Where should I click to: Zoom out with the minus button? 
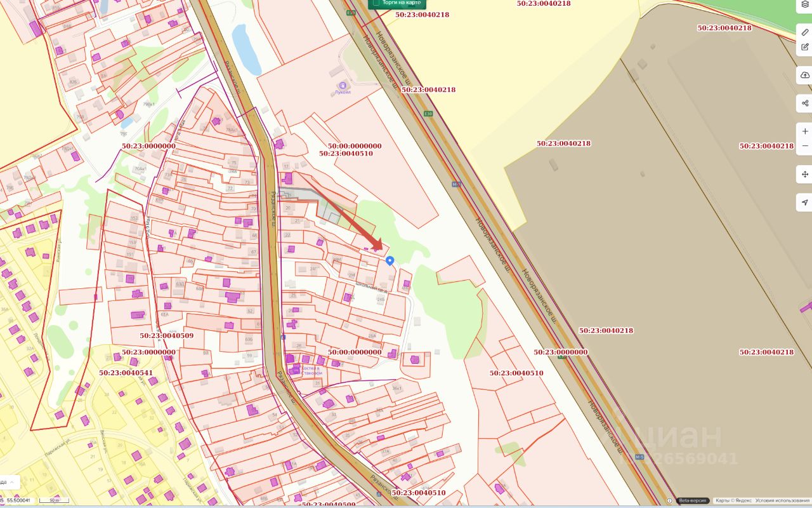805,146
